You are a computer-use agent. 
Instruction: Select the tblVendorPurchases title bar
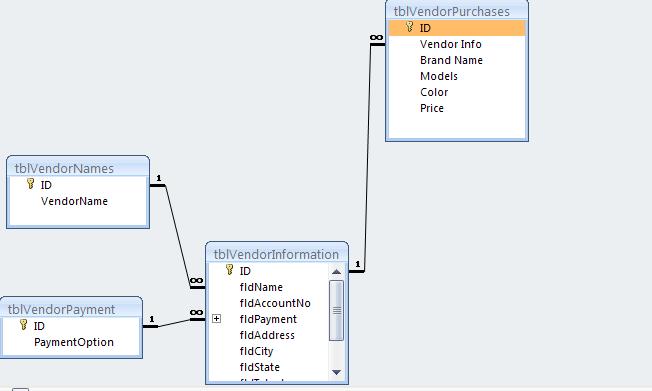(x=457, y=11)
